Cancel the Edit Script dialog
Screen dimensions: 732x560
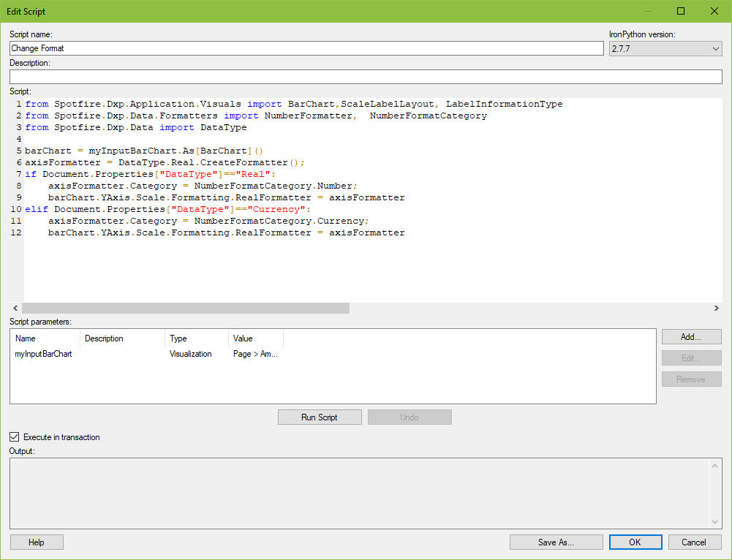pyautogui.click(x=693, y=542)
